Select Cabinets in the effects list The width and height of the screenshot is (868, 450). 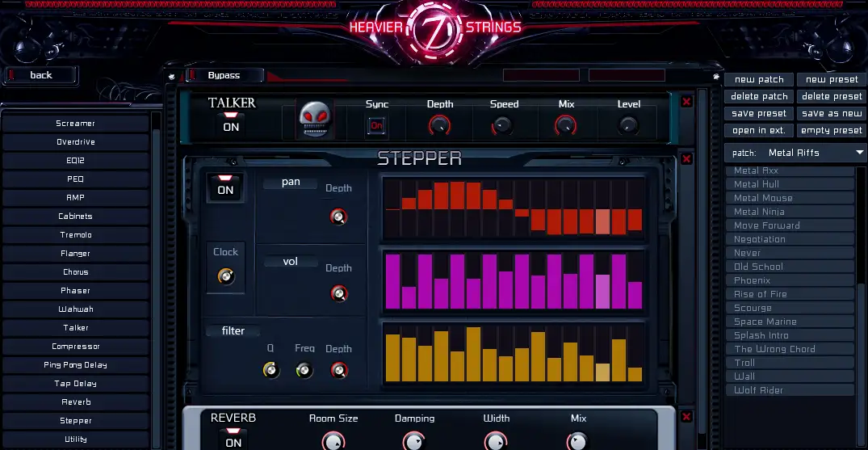75,217
